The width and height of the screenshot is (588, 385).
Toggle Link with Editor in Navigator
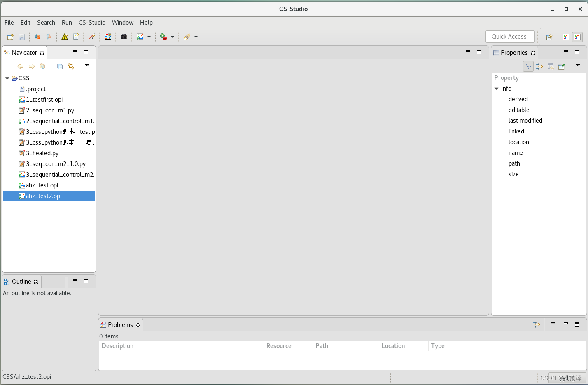coord(71,66)
